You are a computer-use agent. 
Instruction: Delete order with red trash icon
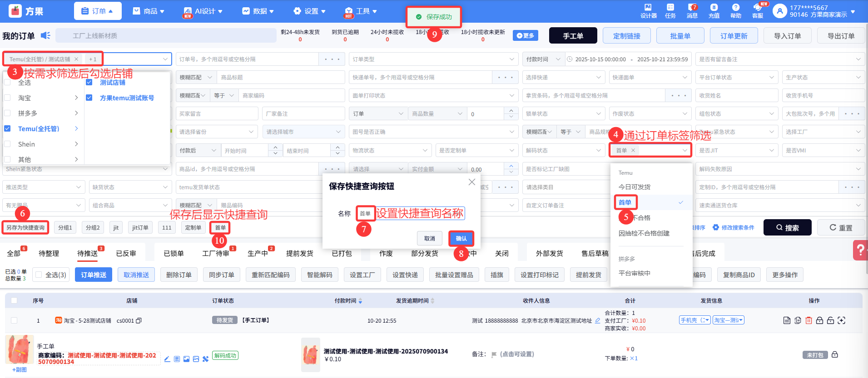click(808, 320)
